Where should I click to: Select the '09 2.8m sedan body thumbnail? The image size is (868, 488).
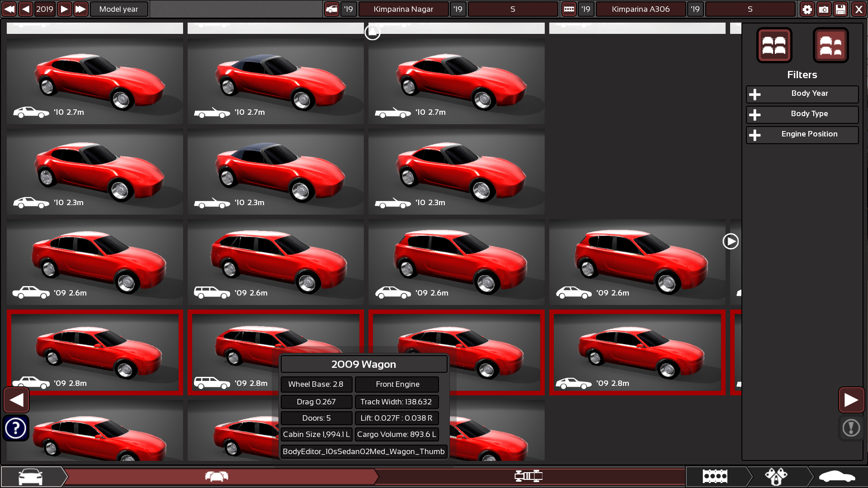coord(95,352)
